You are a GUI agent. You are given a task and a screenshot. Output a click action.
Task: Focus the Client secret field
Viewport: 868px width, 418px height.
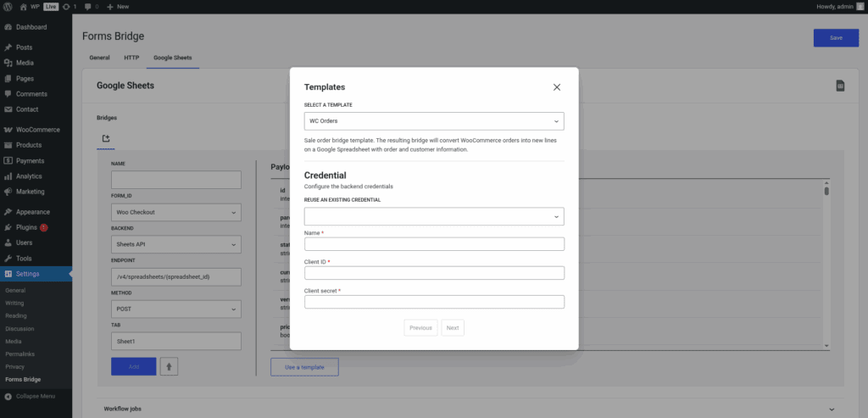pyautogui.click(x=434, y=302)
